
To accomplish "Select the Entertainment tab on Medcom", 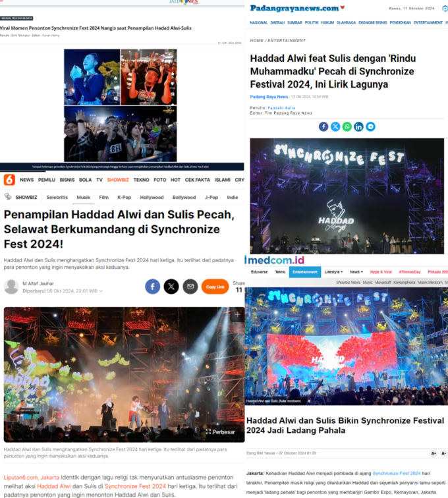I will pos(305,272).
